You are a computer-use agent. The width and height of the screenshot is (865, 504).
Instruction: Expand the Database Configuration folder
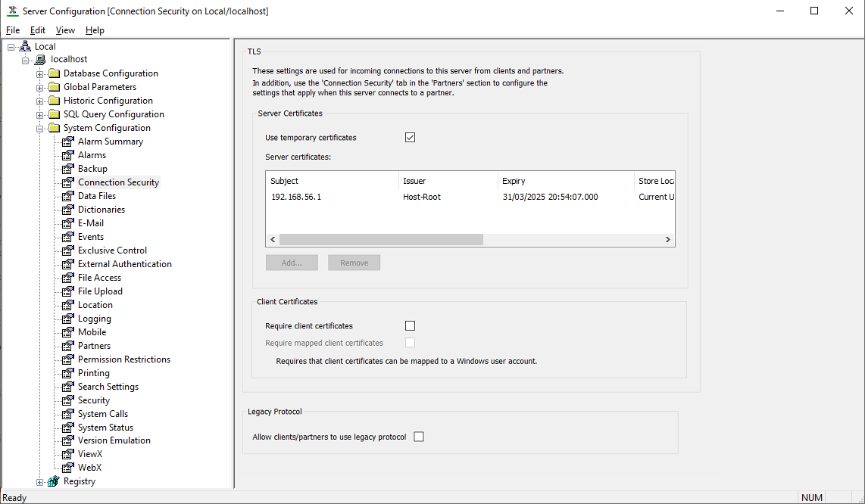[x=40, y=73]
